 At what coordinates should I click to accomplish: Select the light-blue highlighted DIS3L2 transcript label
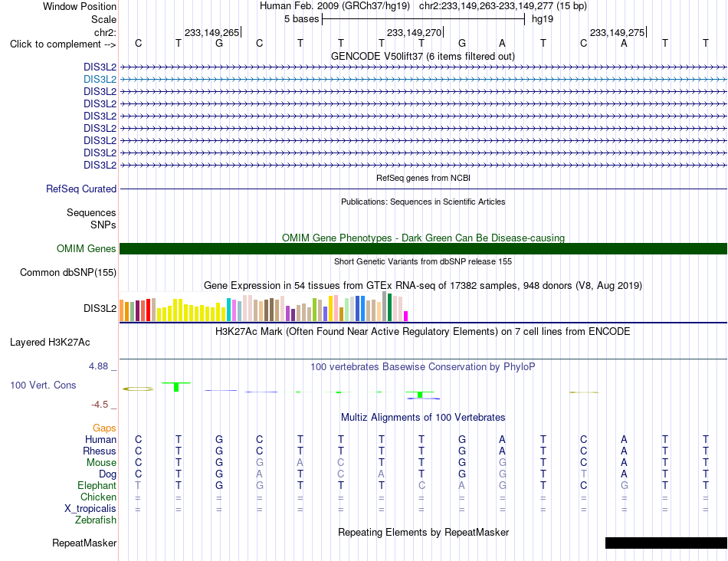pyautogui.click(x=100, y=80)
